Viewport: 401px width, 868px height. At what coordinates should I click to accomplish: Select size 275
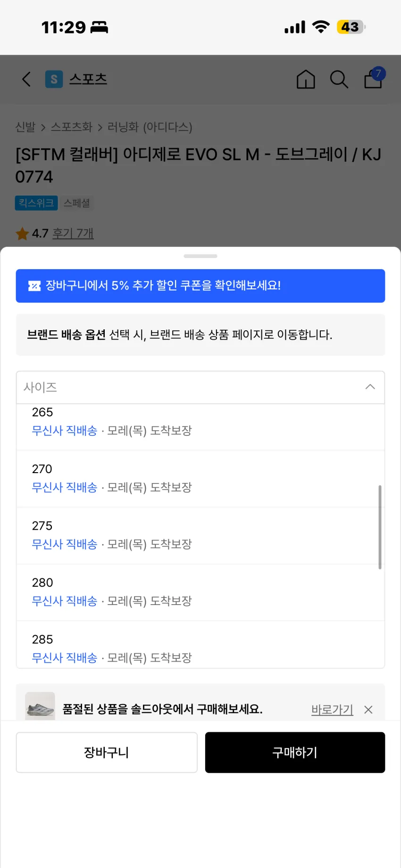click(200, 536)
